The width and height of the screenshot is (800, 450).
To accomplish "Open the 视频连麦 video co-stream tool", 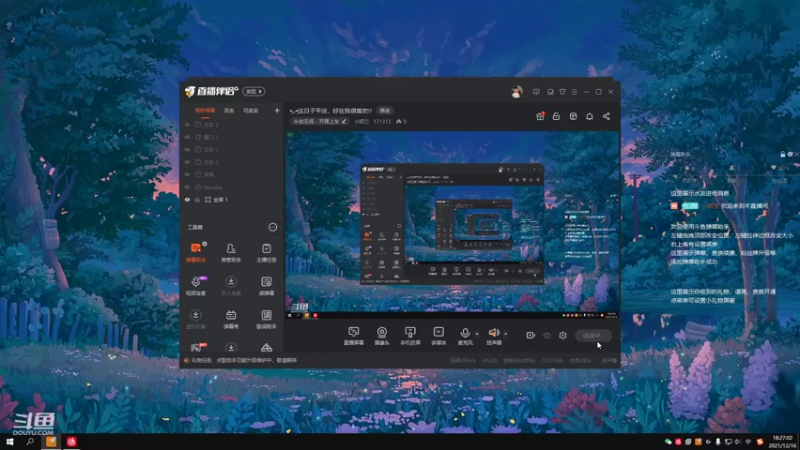I will point(195,286).
